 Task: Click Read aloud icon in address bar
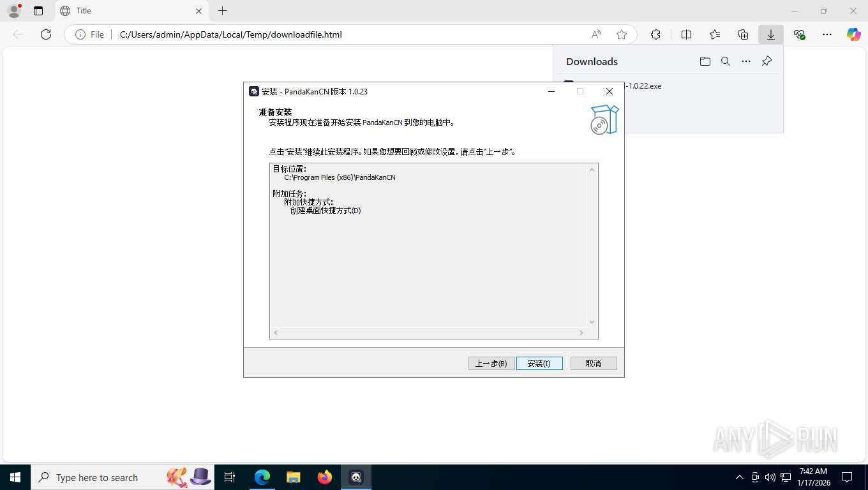tap(596, 34)
